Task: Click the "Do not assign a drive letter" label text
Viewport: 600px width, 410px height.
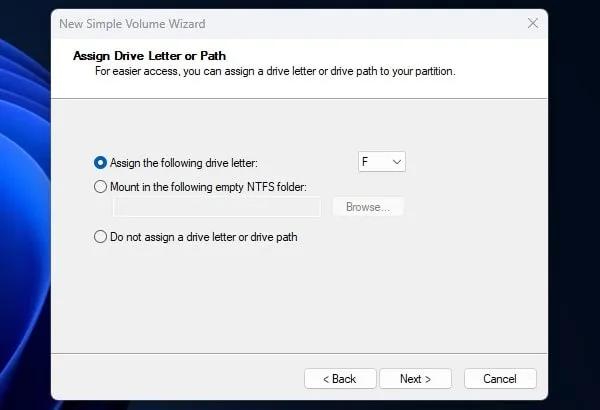Action: pos(204,237)
